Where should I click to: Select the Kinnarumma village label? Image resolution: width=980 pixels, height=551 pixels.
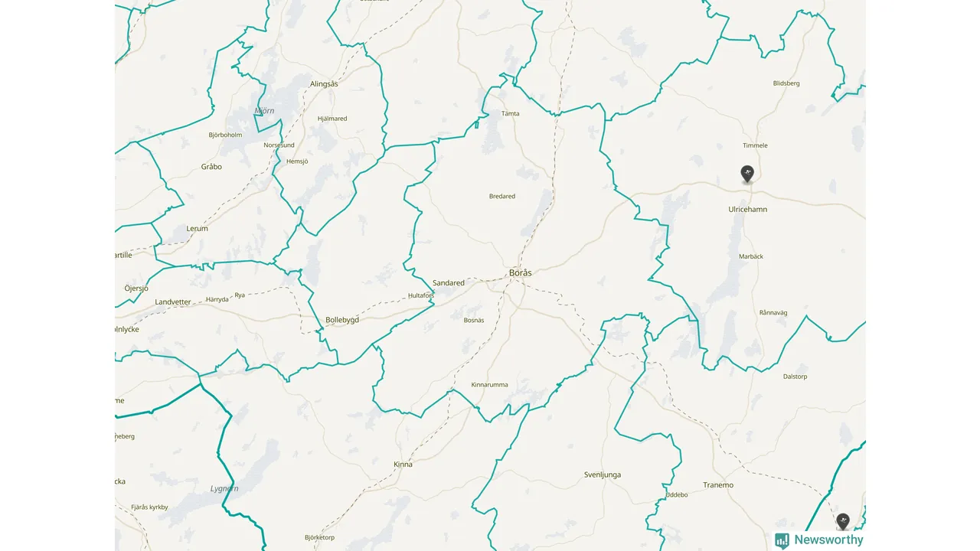(489, 385)
